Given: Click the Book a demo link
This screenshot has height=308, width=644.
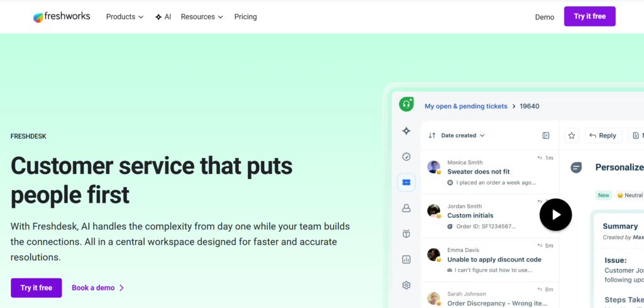Looking at the screenshot, I should [97, 288].
